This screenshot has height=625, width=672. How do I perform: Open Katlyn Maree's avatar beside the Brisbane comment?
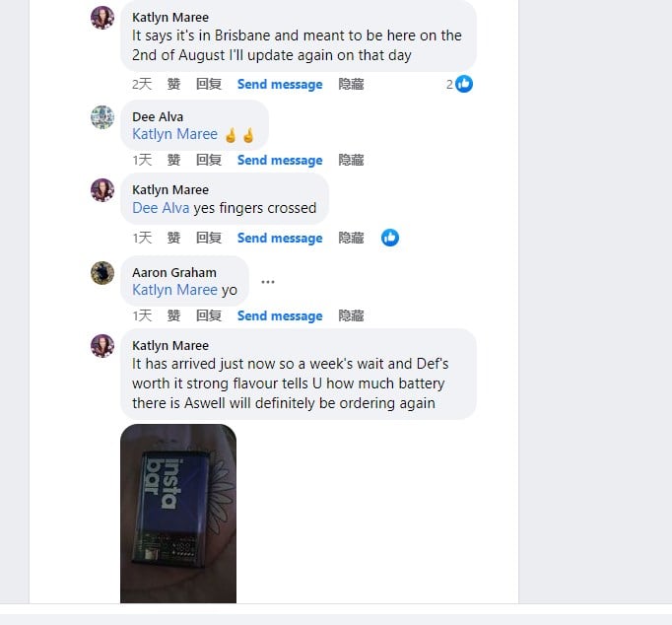pyautogui.click(x=102, y=18)
